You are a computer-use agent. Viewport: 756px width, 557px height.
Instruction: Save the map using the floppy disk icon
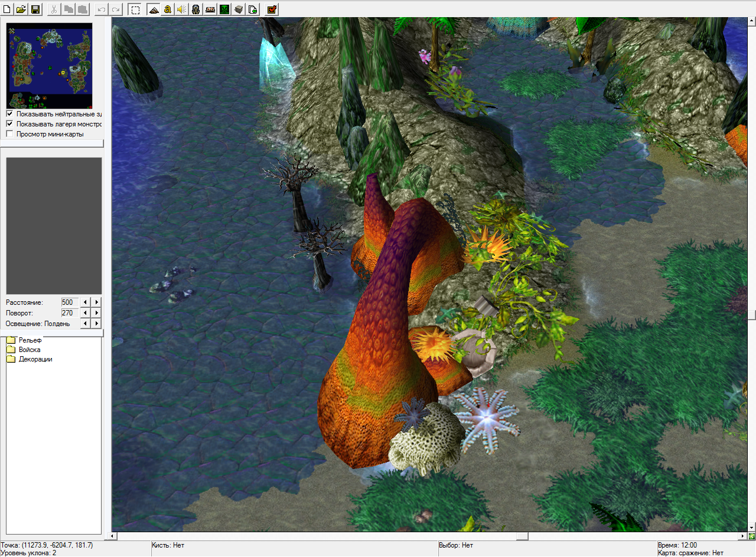click(x=35, y=9)
